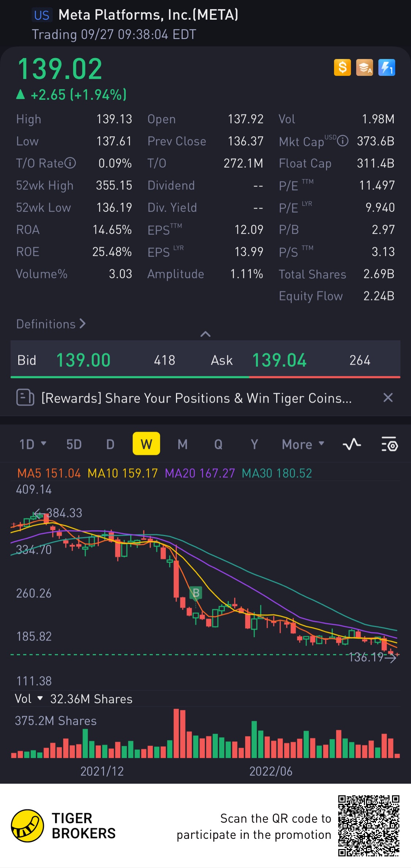The image size is (411, 868).
Task: Tap the Bid price 139.00
Action: click(83, 360)
